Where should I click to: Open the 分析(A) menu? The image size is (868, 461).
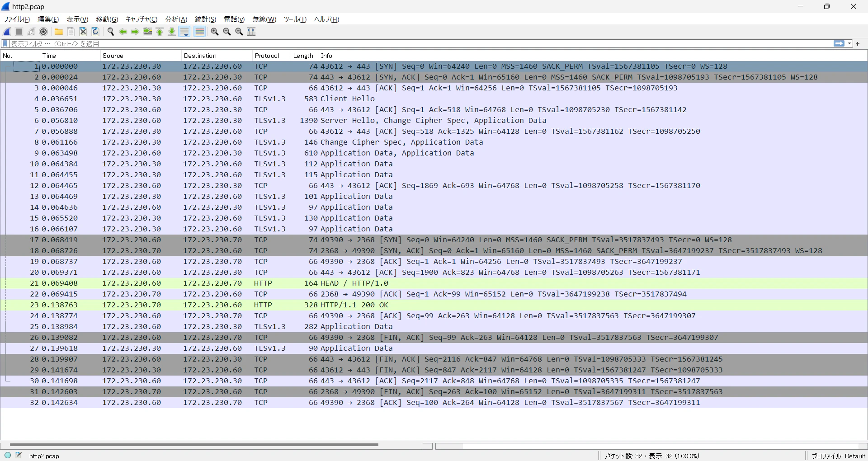176,19
